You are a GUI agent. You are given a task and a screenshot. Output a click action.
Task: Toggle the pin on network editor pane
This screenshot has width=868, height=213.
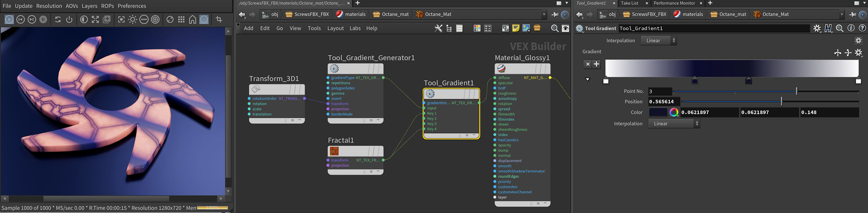[554, 14]
